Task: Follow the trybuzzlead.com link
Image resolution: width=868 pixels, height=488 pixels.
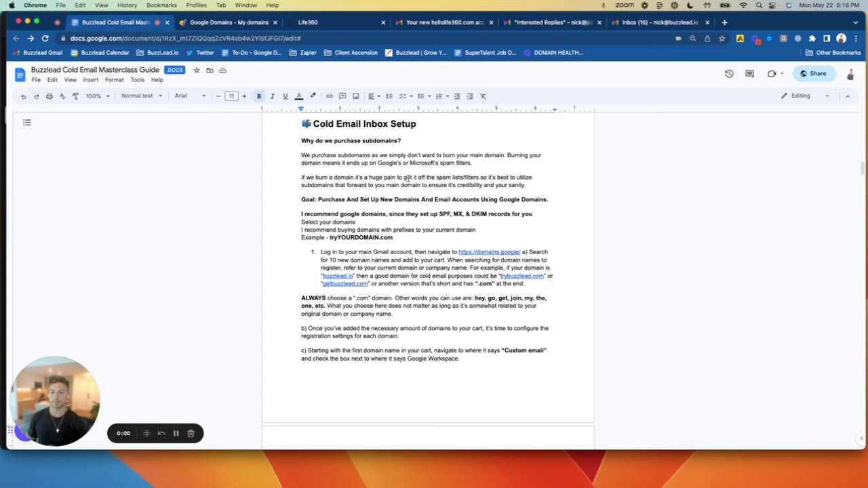Action: (x=522, y=276)
